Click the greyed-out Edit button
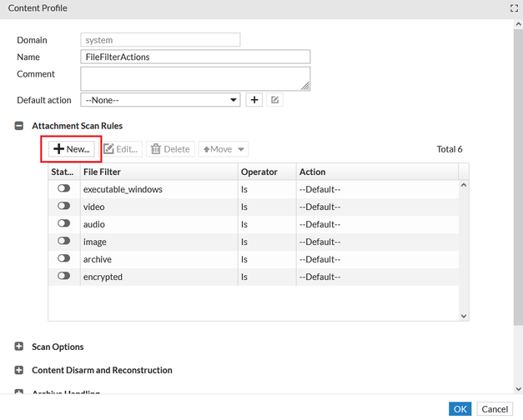The width and height of the screenshot is (523, 420). tap(121, 149)
